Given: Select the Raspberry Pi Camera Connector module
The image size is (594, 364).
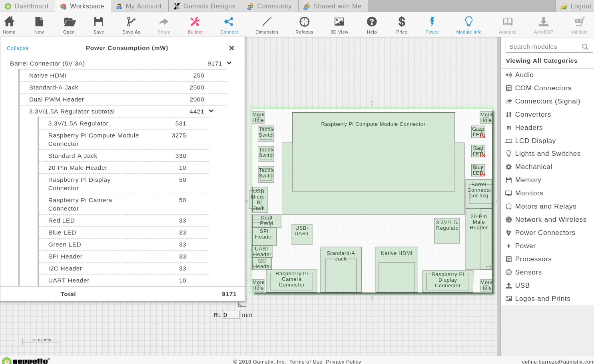Looking at the screenshot, I should tap(292, 281).
